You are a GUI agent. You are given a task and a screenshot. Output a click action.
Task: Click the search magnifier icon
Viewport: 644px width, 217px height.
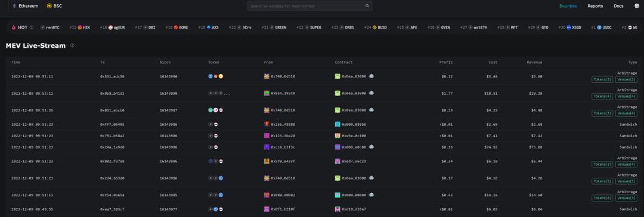(x=367, y=6)
